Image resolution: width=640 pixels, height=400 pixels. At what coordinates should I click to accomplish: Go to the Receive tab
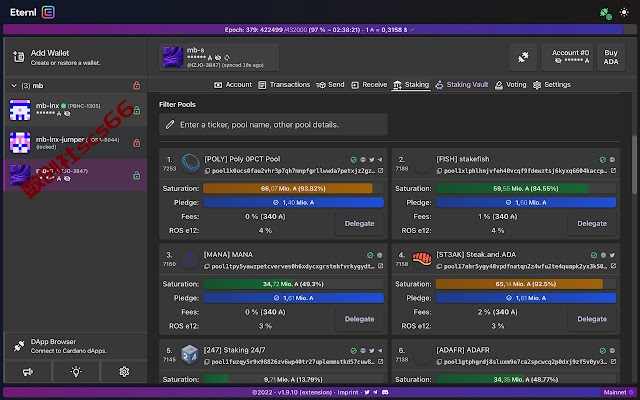(369, 85)
